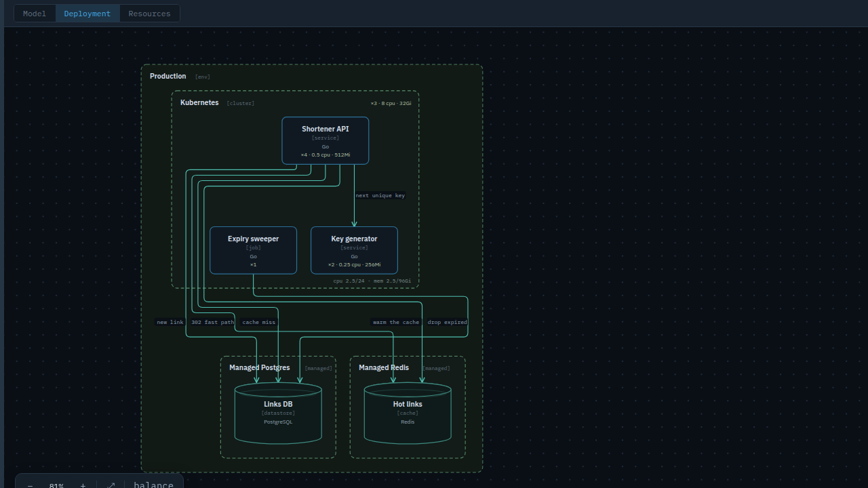
Task: Click the Managed Postgres group title
Action: [x=259, y=367]
